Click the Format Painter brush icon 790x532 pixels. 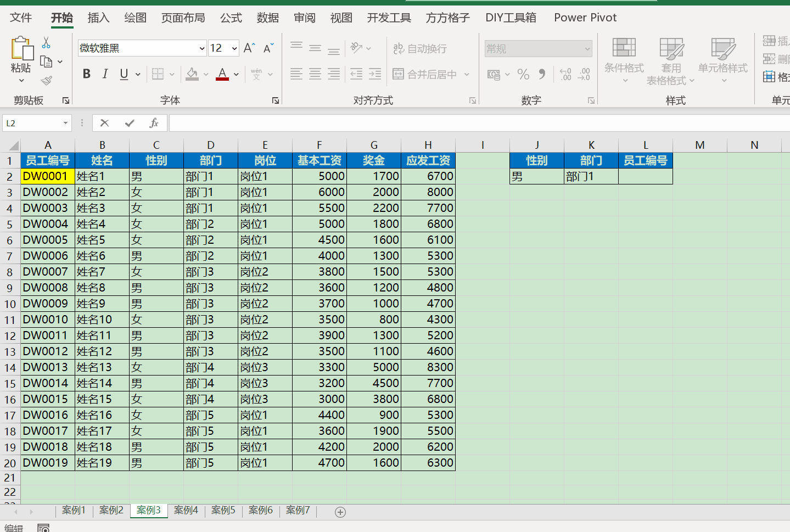47,81
